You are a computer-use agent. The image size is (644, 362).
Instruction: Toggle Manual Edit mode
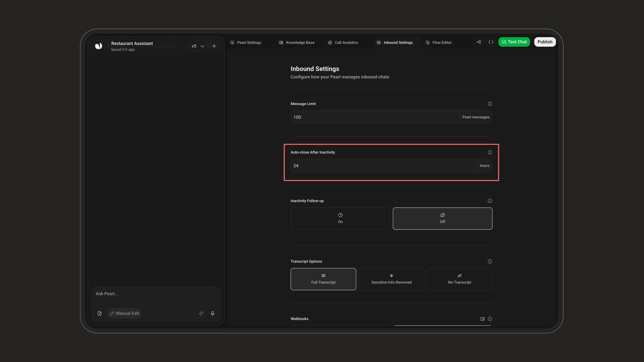(125, 313)
